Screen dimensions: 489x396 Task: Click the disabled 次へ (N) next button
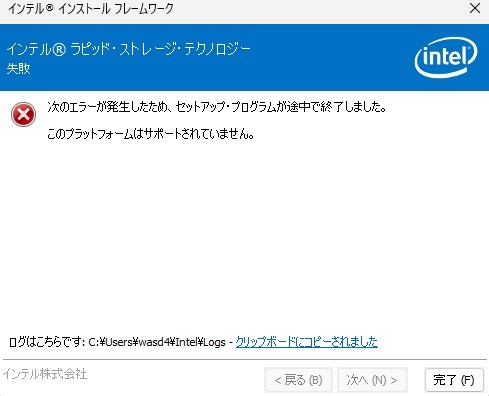[372, 380]
